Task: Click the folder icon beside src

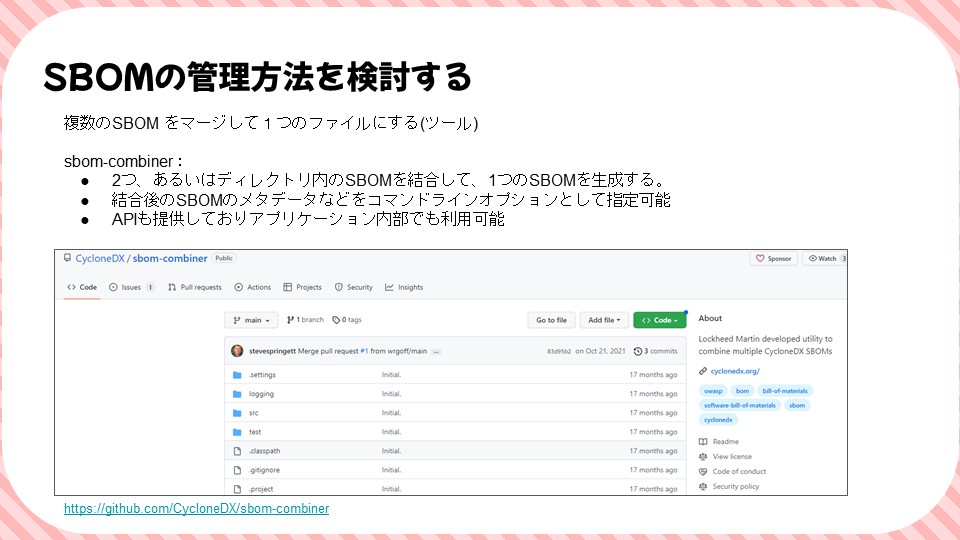Action: pyautogui.click(x=237, y=413)
